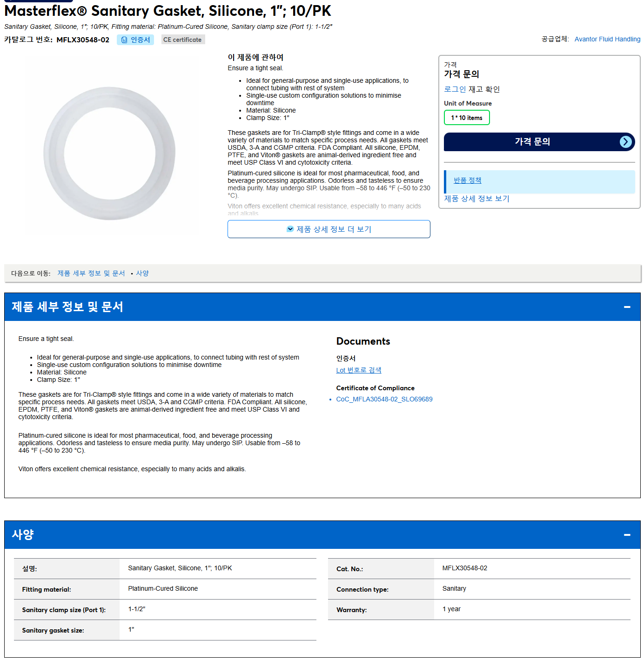Click the 설명 value Sanitary Gasket, Silicone
Image resolution: width=644 pixels, height=667 pixels.
(180, 568)
